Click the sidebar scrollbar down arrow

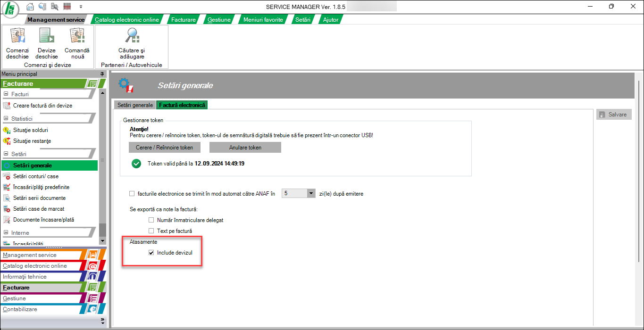point(102,241)
